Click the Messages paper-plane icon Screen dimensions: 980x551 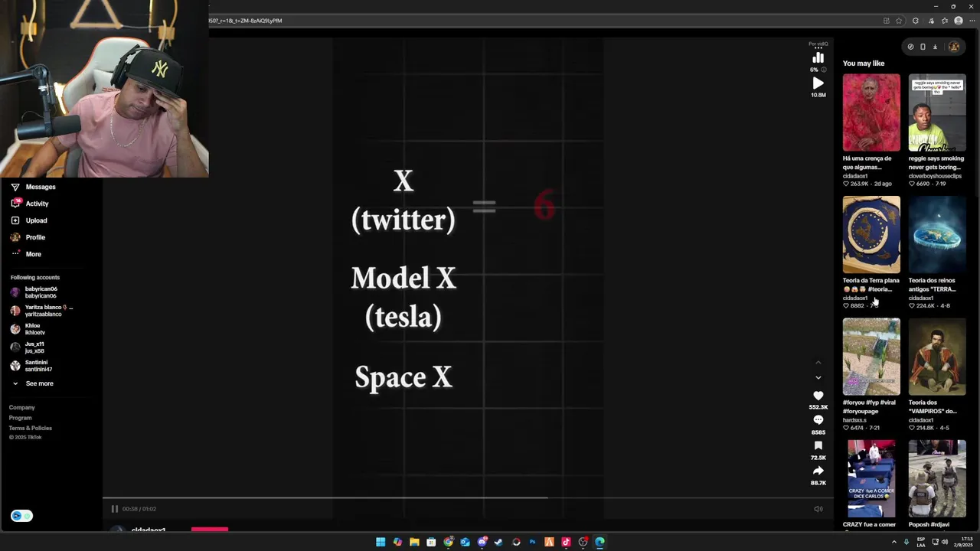pos(15,187)
